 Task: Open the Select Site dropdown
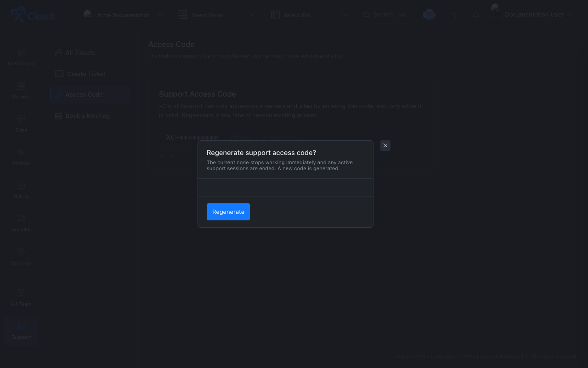[309, 15]
